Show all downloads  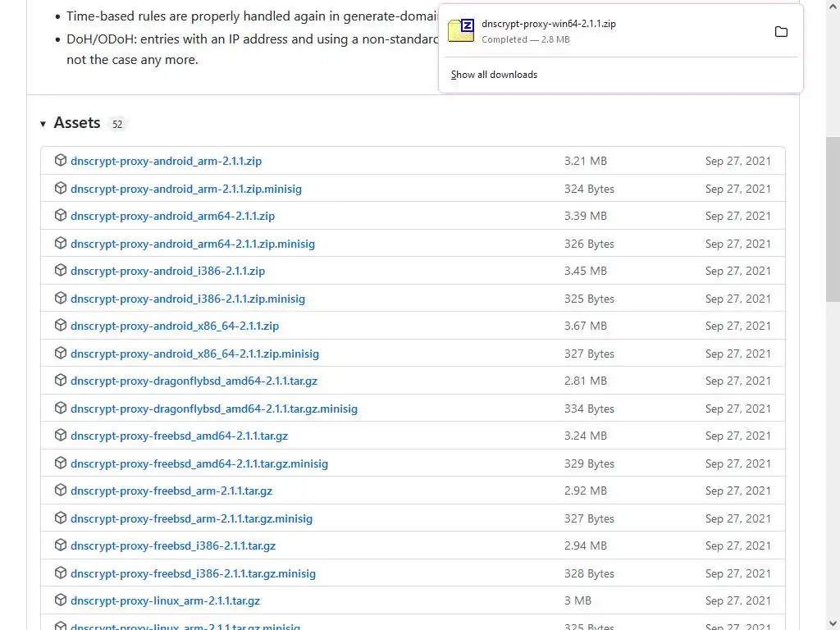coord(494,75)
